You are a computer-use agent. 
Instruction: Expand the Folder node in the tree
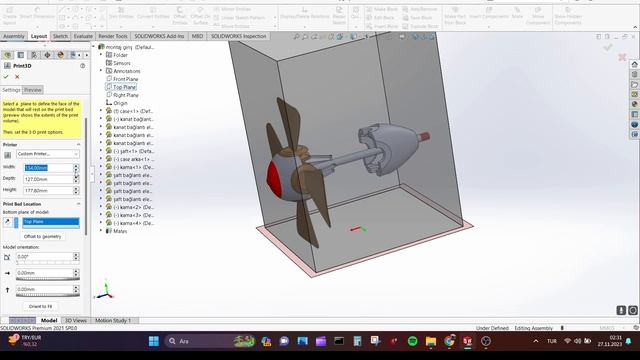[x=101, y=55]
